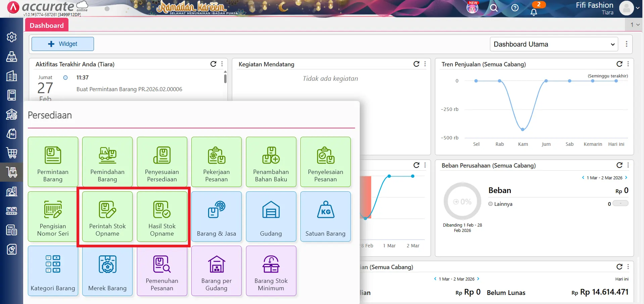Open Perintah Stok Opname tile

pyautogui.click(x=107, y=217)
